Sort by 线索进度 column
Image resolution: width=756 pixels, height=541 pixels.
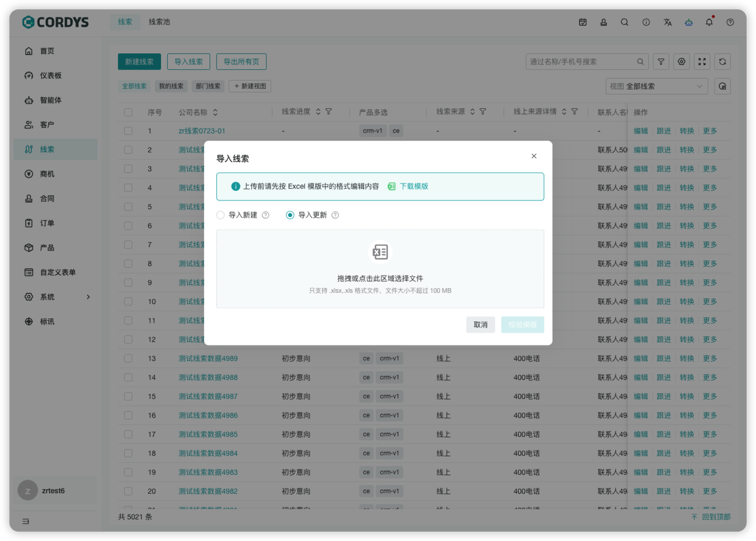tap(318, 111)
